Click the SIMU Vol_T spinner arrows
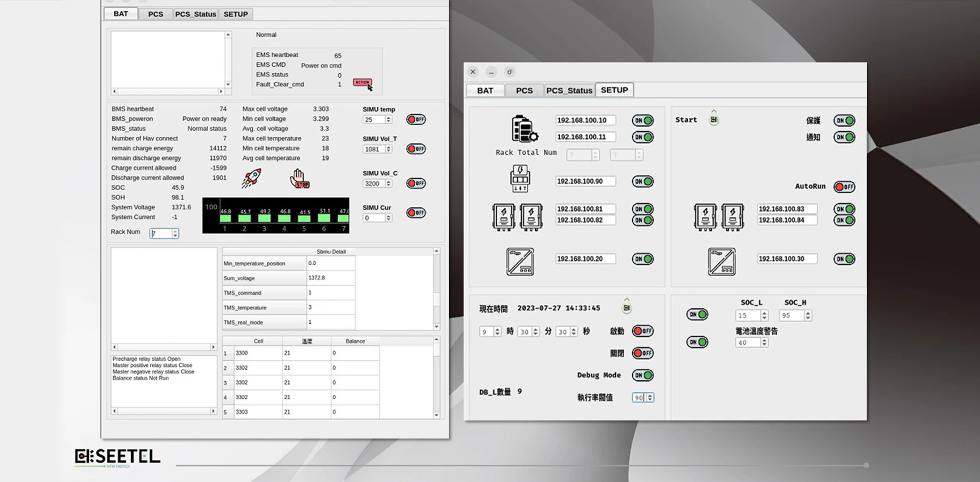The height and width of the screenshot is (482, 980). click(389, 149)
